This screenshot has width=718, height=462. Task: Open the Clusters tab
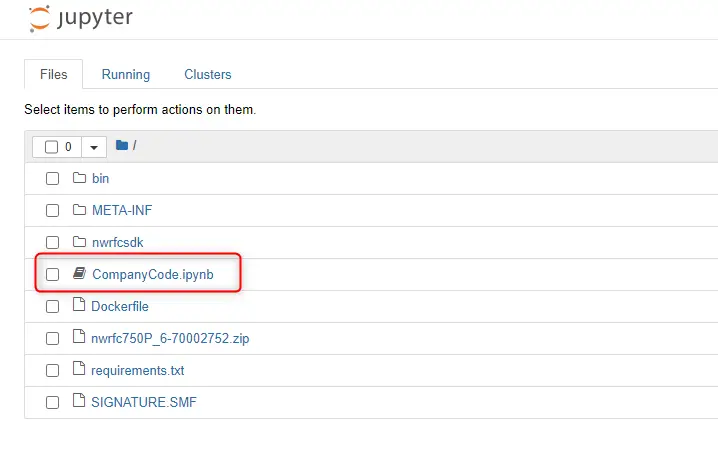pos(207,74)
